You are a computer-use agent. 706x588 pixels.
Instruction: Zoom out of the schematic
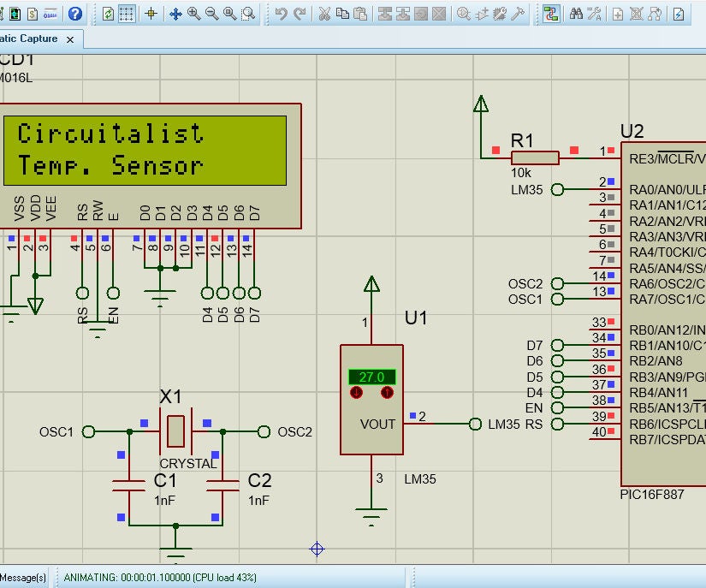pyautogui.click(x=213, y=13)
